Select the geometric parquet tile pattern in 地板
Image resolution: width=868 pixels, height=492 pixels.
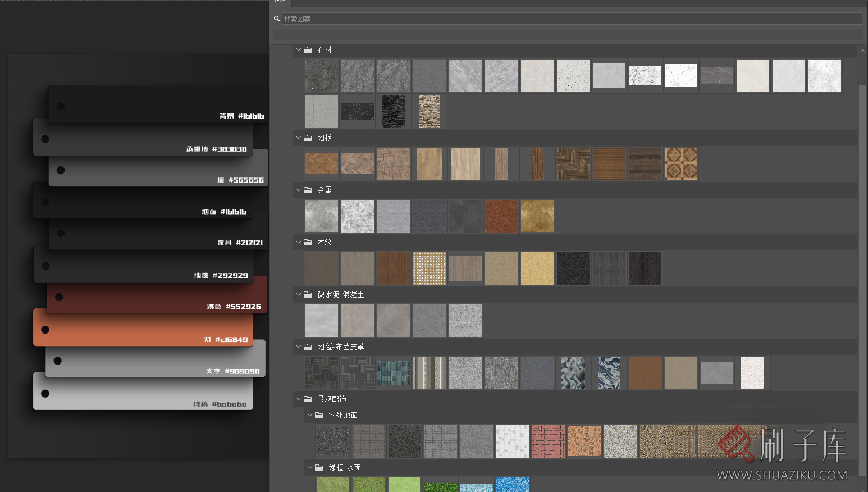click(680, 164)
